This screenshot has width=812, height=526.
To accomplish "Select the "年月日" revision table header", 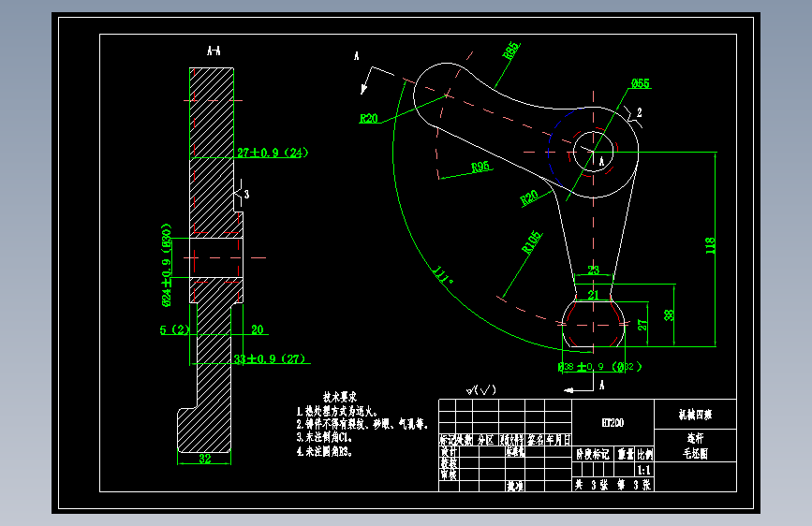I will 558,440.
